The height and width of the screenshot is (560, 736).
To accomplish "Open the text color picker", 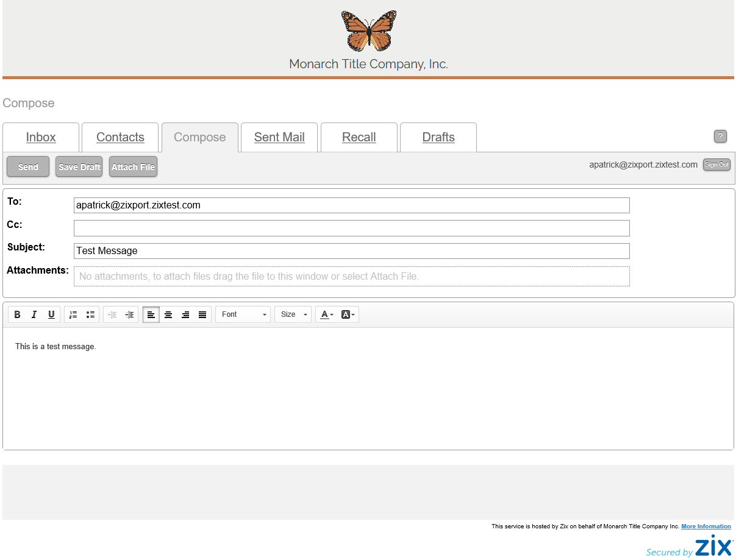I will (x=327, y=314).
